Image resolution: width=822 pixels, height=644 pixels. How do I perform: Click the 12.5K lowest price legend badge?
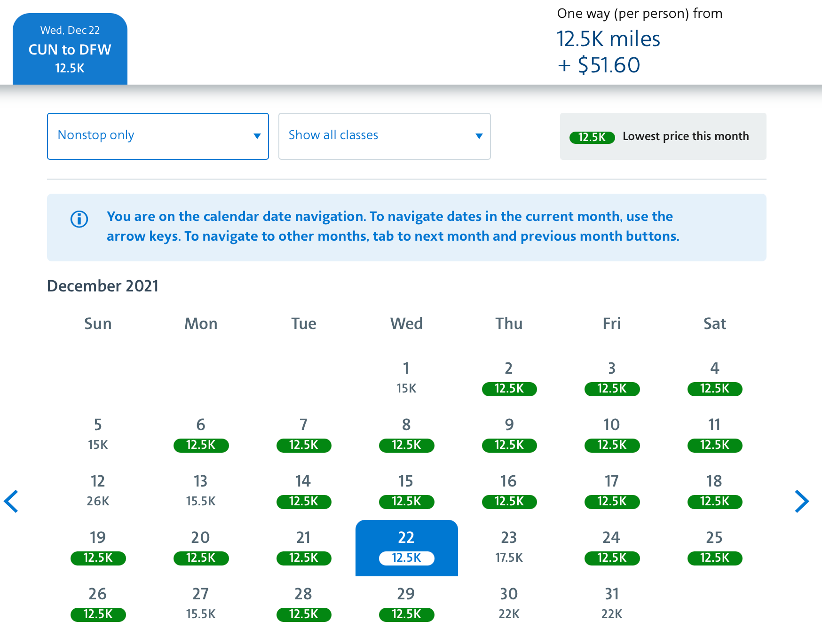tap(592, 137)
